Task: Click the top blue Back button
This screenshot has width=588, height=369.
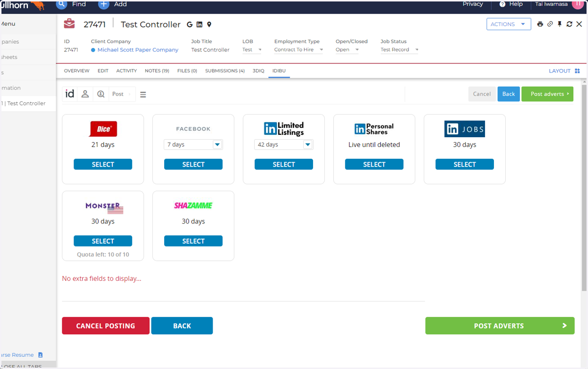Action: pos(509,94)
